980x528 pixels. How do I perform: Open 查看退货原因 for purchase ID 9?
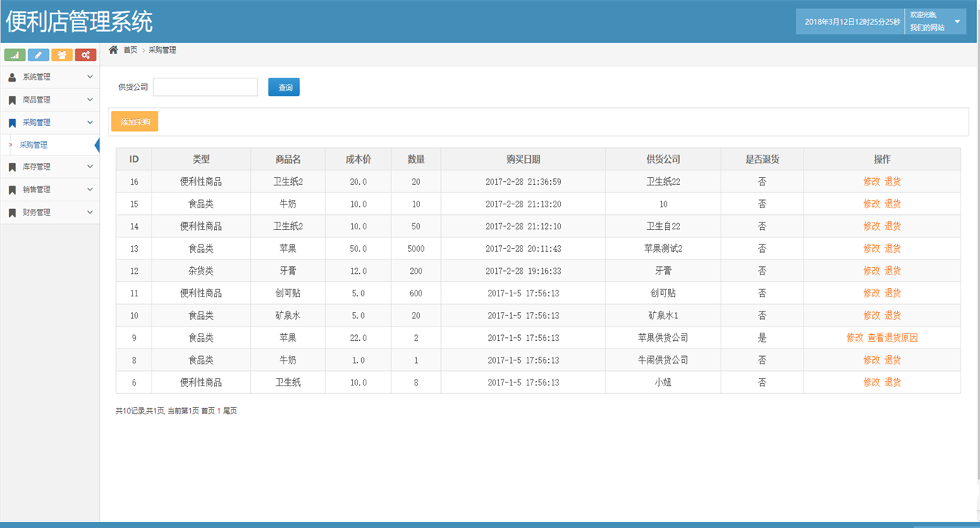(x=893, y=338)
